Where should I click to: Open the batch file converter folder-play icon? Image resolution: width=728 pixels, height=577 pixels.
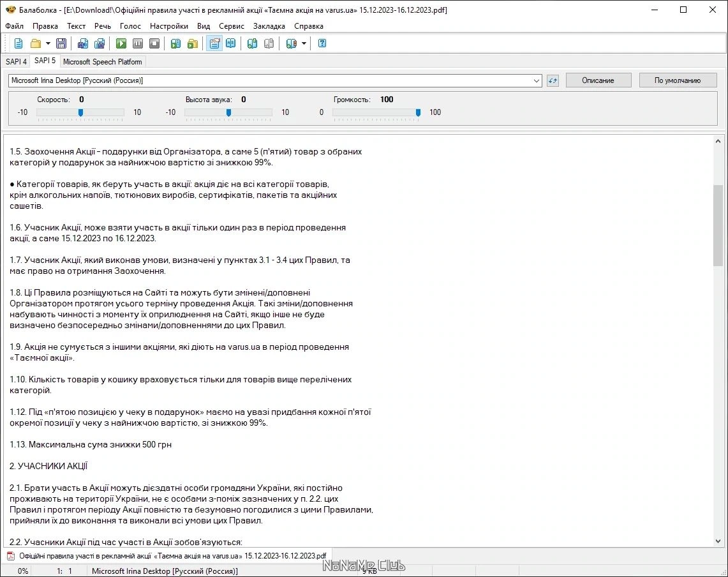click(193, 43)
